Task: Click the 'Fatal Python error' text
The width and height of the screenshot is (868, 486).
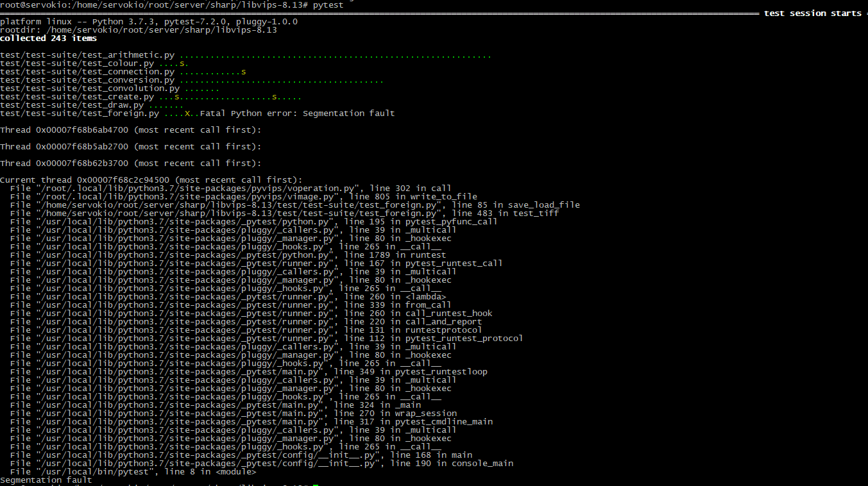Action: click(x=248, y=113)
